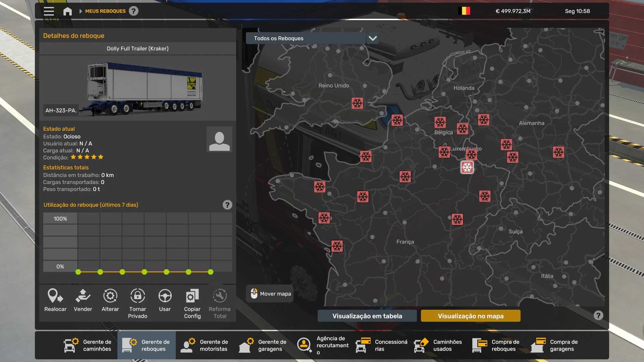Screen dimensions: 644x362
Task: Open trailer utilization help icon
Action: tap(227, 205)
